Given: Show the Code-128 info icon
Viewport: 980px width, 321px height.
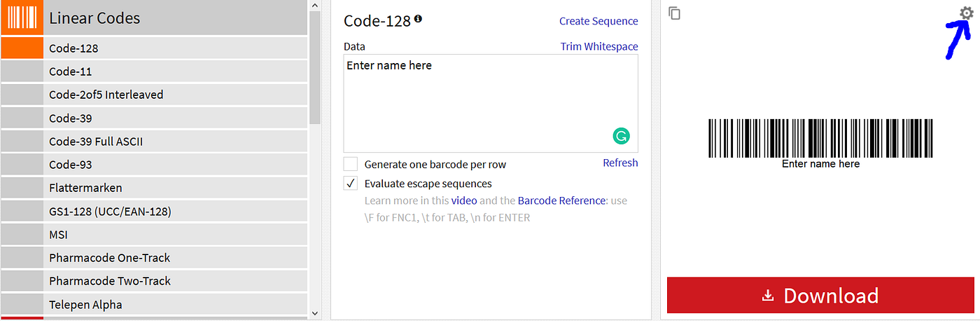Looking at the screenshot, I should (x=418, y=19).
